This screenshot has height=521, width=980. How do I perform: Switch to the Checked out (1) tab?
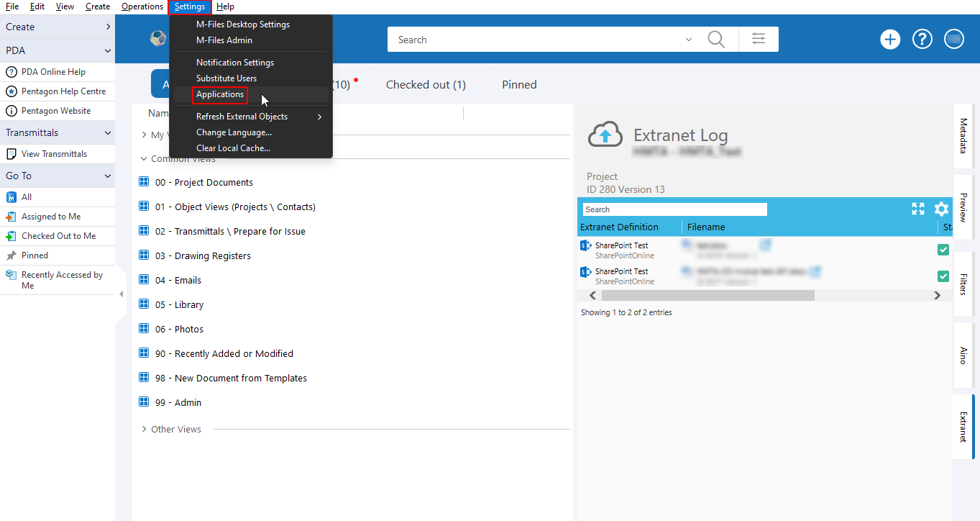426,85
